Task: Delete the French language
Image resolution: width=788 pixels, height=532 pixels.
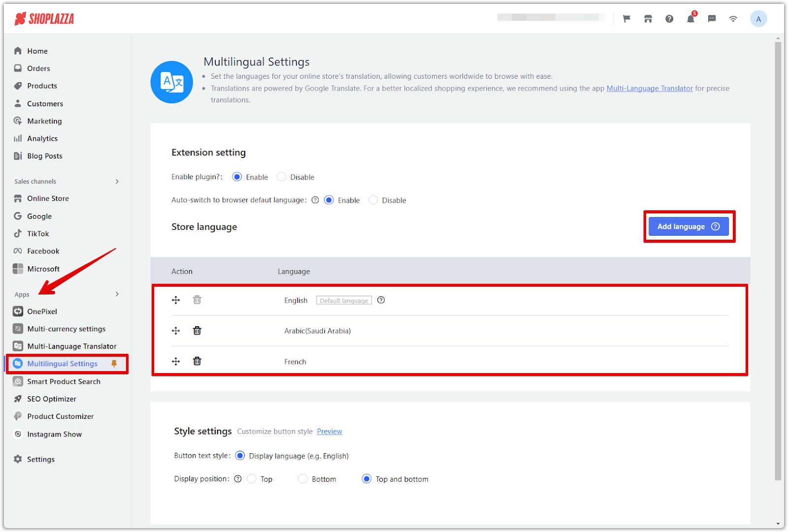Action: 197,361
